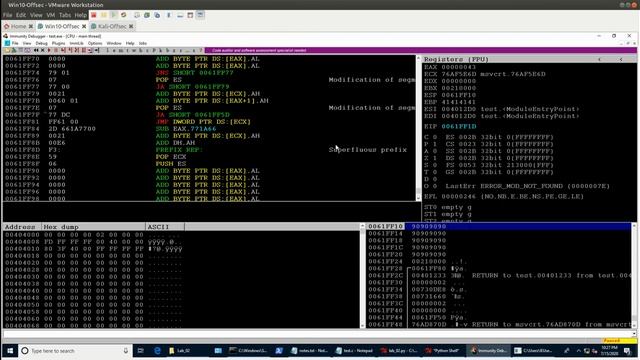This screenshot has width=640, height=360.
Task: Show Breakpoints with the 'b' button
Action: pos(168,50)
